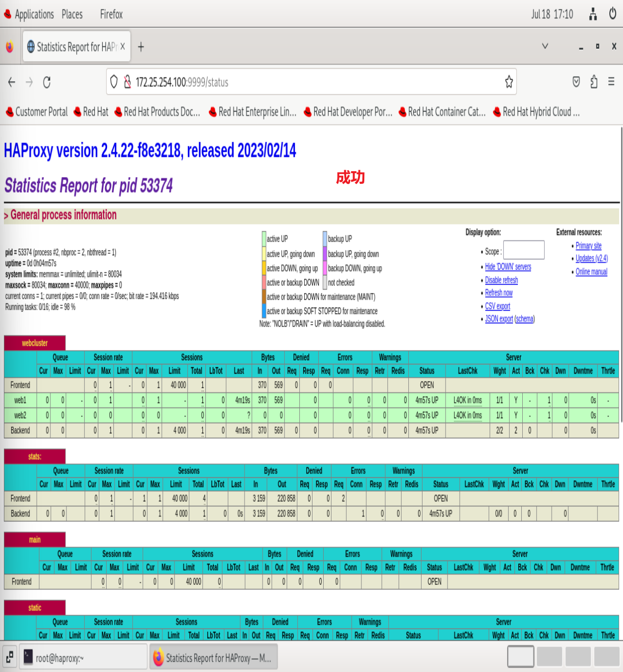Viewport: 623px width, 672px height.
Task: Open the Applications menu
Action: [29, 14]
